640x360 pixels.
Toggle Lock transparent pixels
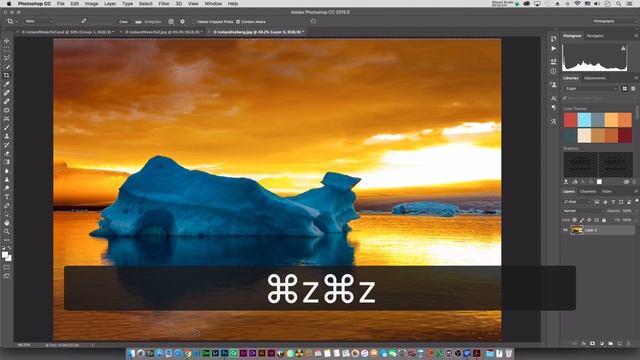point(575,220)
